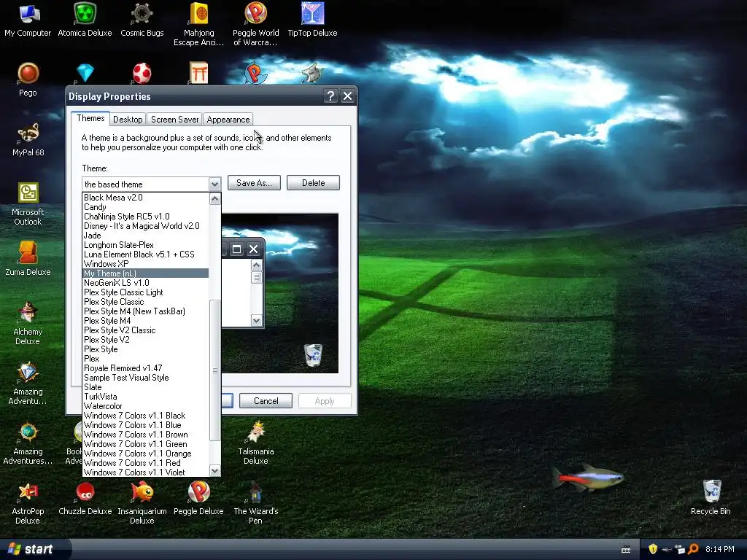The image size is (747, 560).
Task: Open the Peggle Deluxe shortcut
Action: click(198, 498)
